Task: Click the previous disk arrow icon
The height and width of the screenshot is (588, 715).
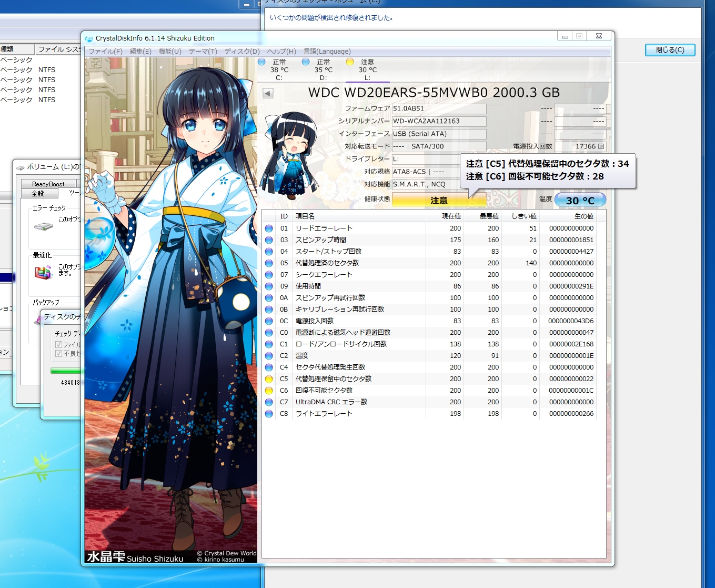Action: point(268,93)
